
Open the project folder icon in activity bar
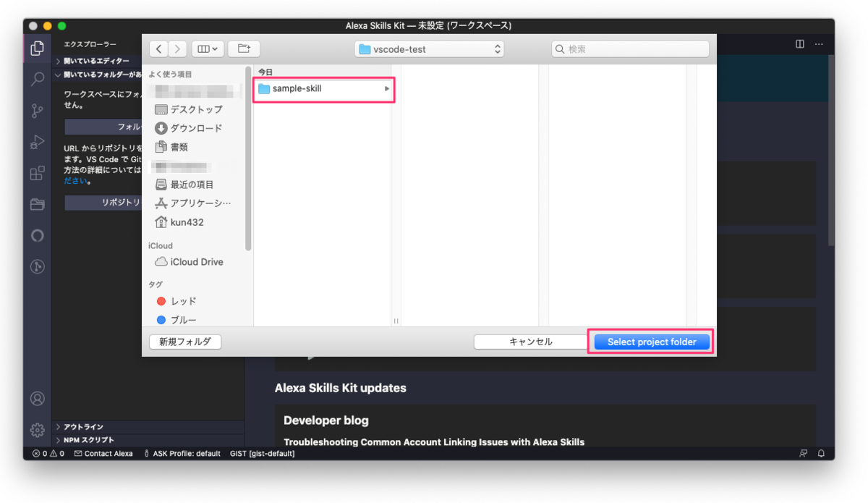pyautogui.click(x=37, y=204)
